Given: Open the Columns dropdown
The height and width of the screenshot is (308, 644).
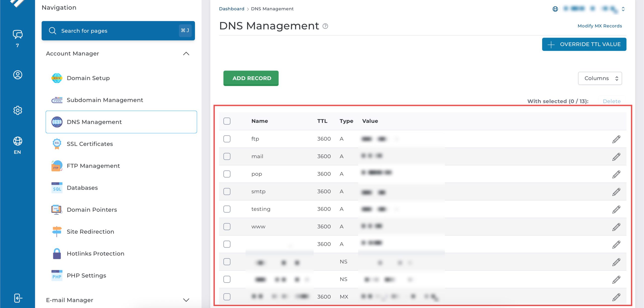Looking at the screenshot, I should (600, 78).
